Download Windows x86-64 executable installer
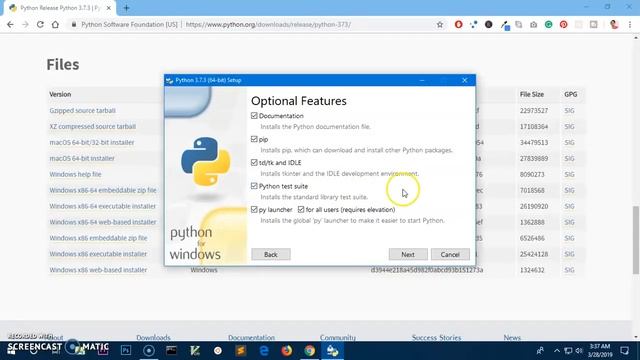640x360 pixels. coord(103,206)
